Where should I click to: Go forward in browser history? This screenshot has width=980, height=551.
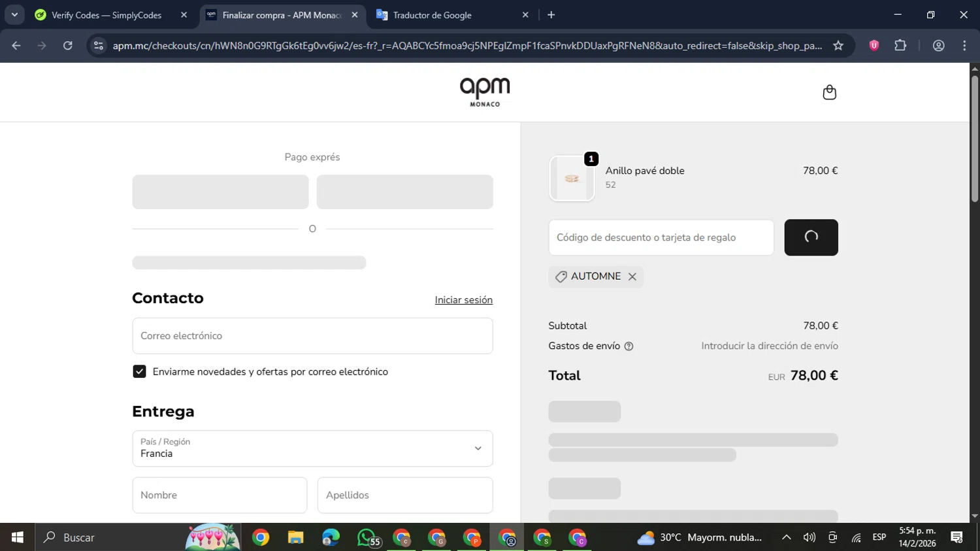click(x=42, y=46)
